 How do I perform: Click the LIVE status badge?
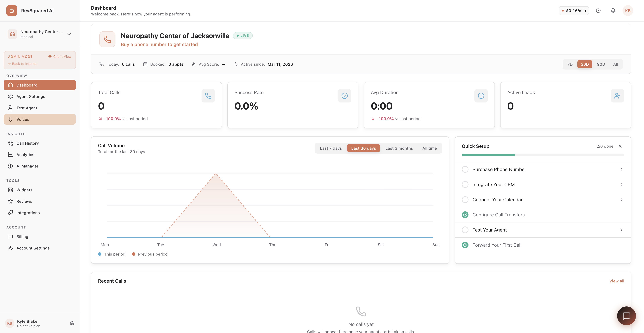[243, 36]
